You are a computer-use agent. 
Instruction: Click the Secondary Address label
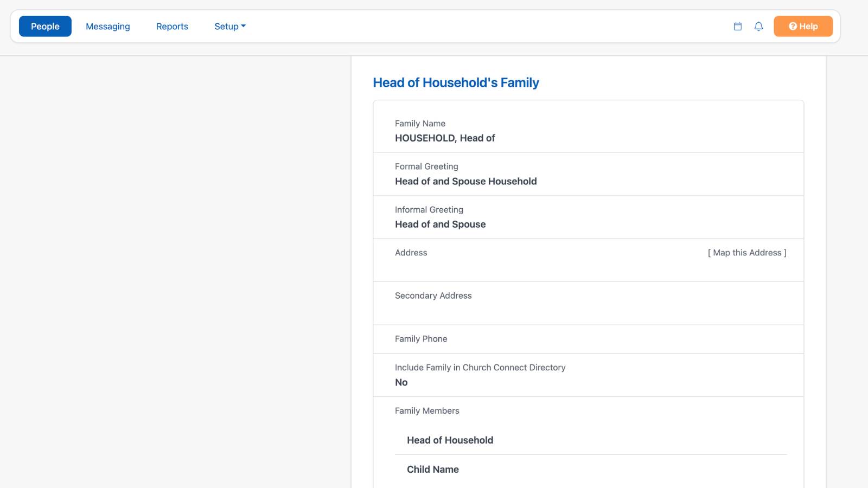433,296
